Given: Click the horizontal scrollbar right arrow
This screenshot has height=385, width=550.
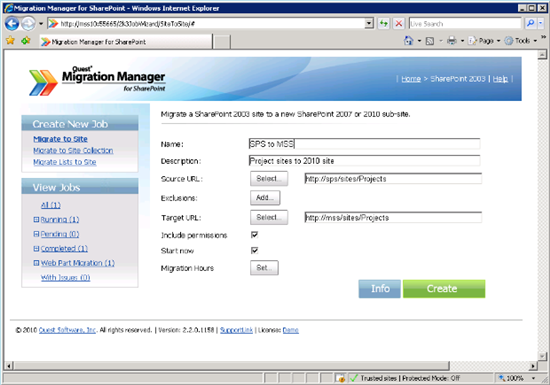Looking at the screenshot, I should (x=533, y=366).
